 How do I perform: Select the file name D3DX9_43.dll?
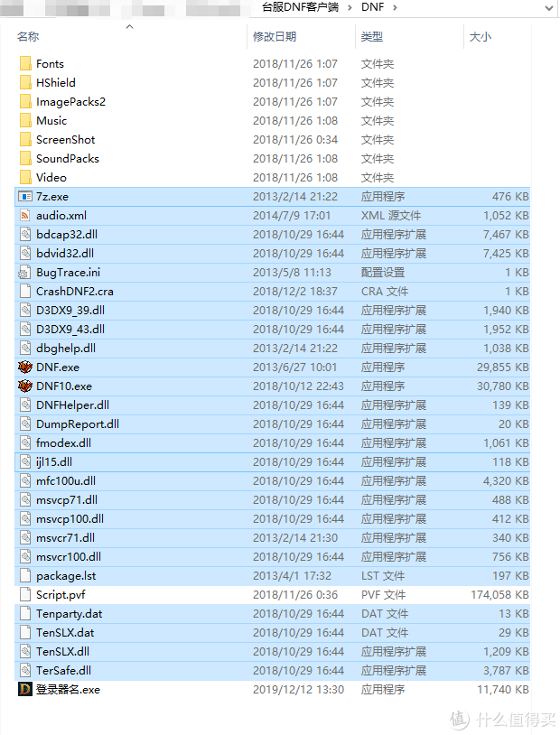(70, 330)
